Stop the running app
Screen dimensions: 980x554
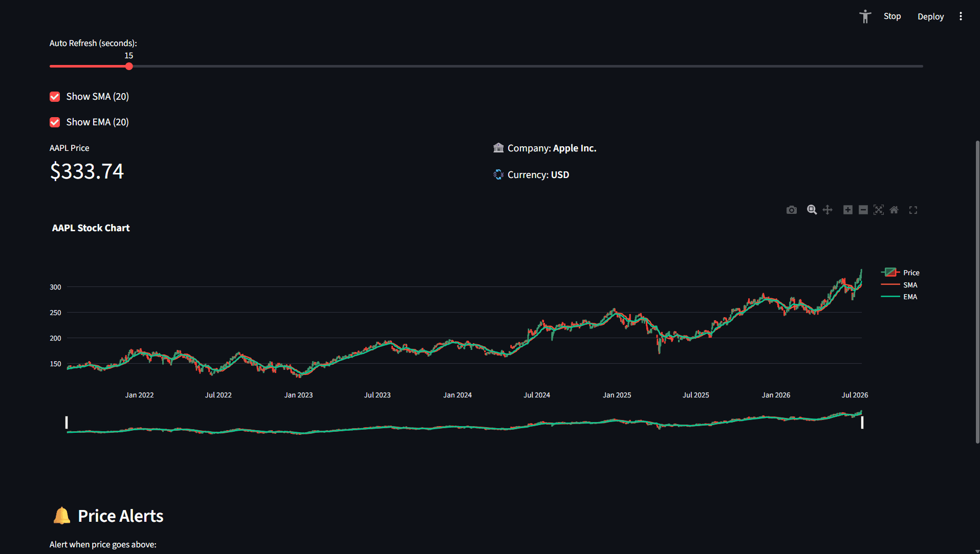coord(892,16)
